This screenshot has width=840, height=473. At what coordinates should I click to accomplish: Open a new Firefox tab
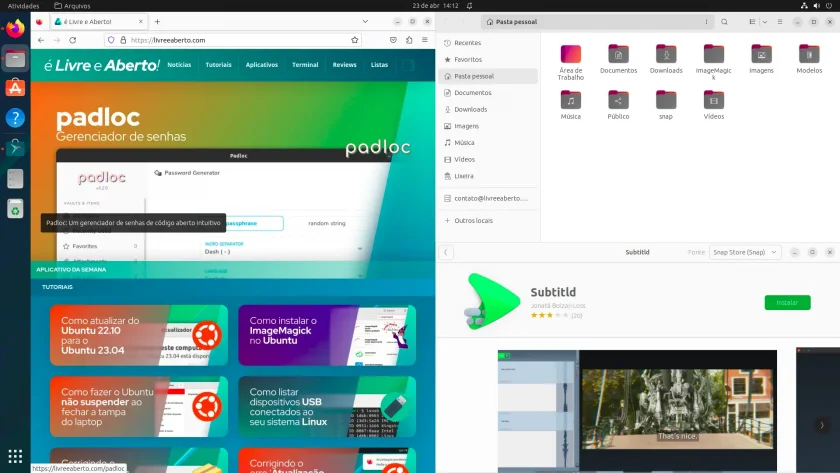pyautogui.click(x=157, y=22)
